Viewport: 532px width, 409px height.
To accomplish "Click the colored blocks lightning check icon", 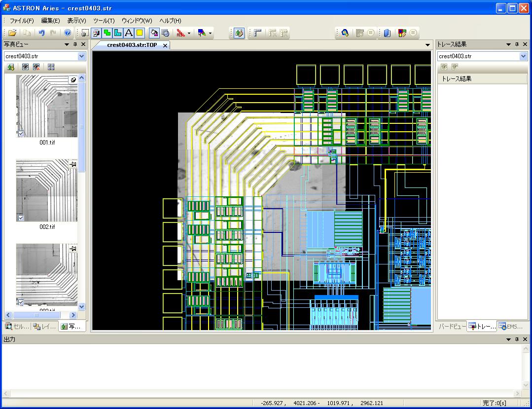I will coord(402,33).
